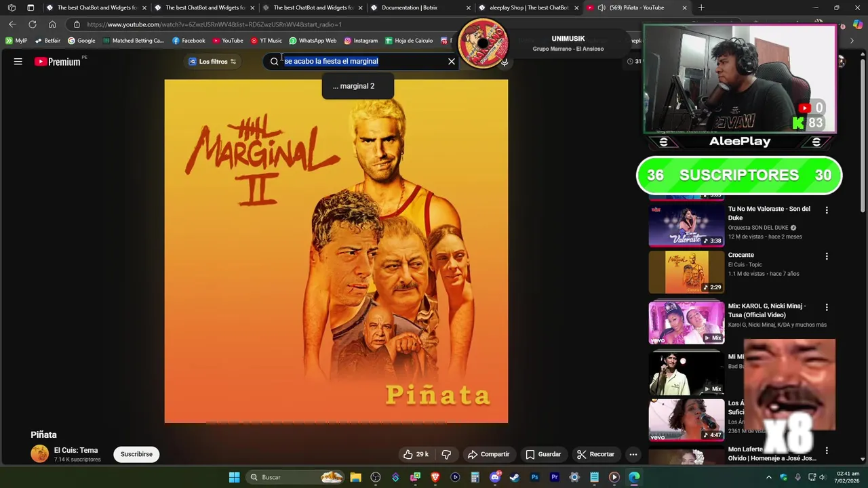The height and width of the screenshot is (488, 868).
Task: Open the YT Music bookmark
Action: tap(266, 41)
